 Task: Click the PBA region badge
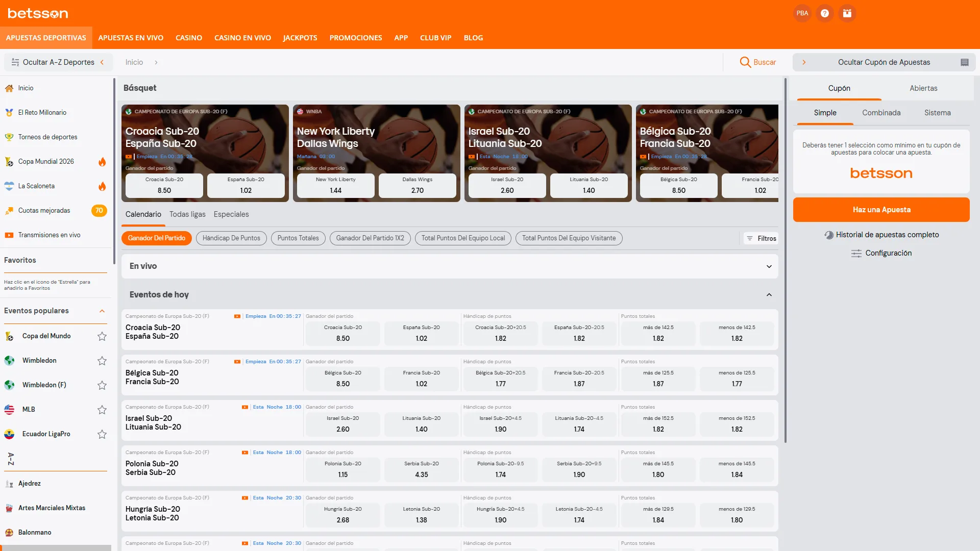point(802,13)
